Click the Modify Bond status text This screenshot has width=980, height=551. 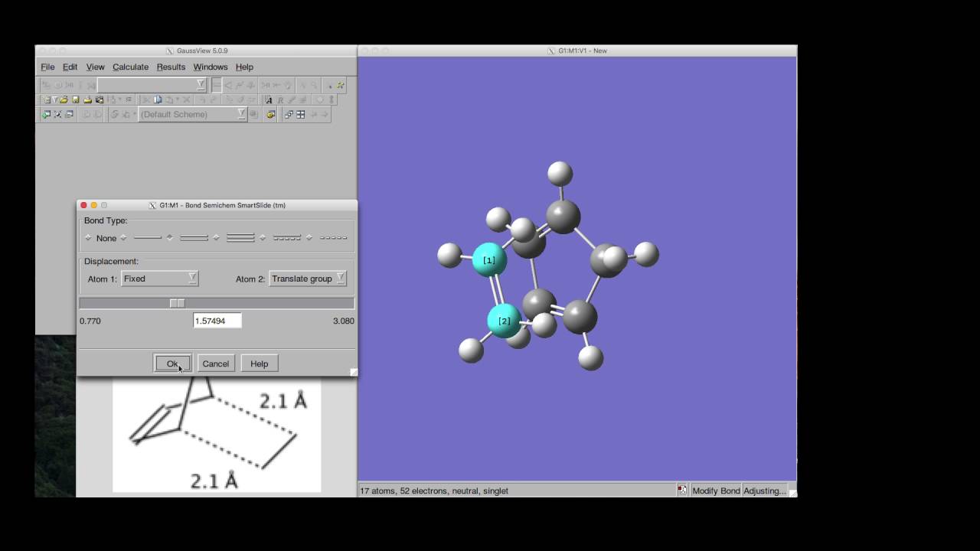point(716,491)
